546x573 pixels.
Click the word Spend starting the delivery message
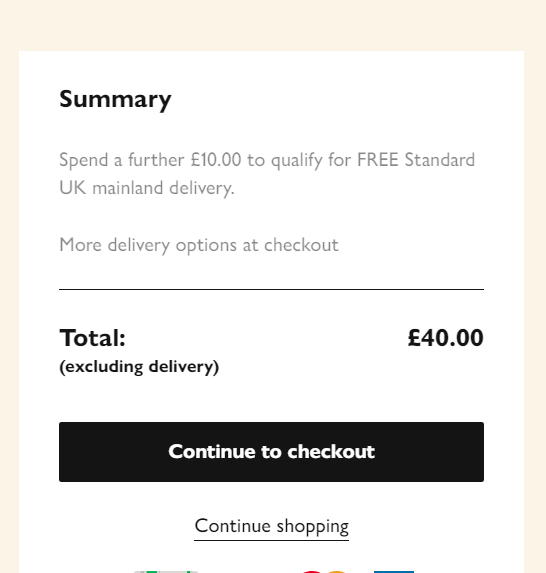click(x=84, y=161)
